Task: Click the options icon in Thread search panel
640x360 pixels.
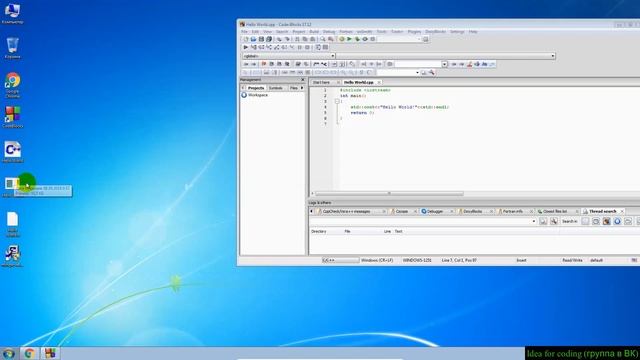Action: 554,221
